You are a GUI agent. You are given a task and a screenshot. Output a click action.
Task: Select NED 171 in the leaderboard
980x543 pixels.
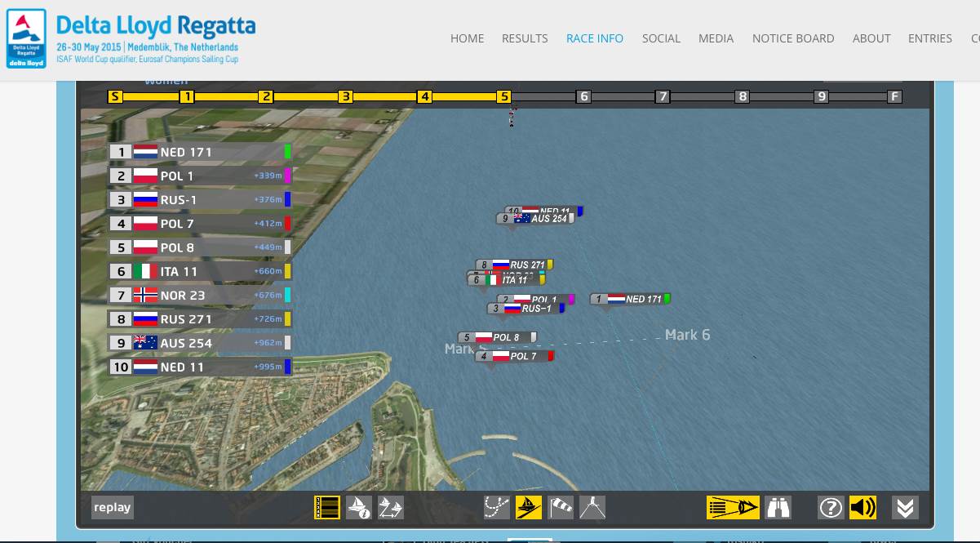coord(186,152)
